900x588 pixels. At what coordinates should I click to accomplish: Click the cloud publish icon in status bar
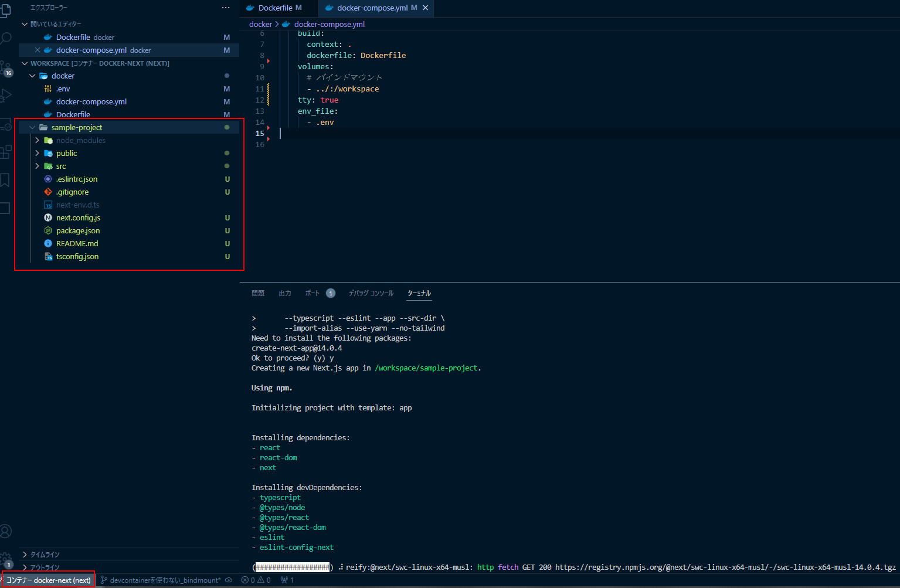[229, 580]
